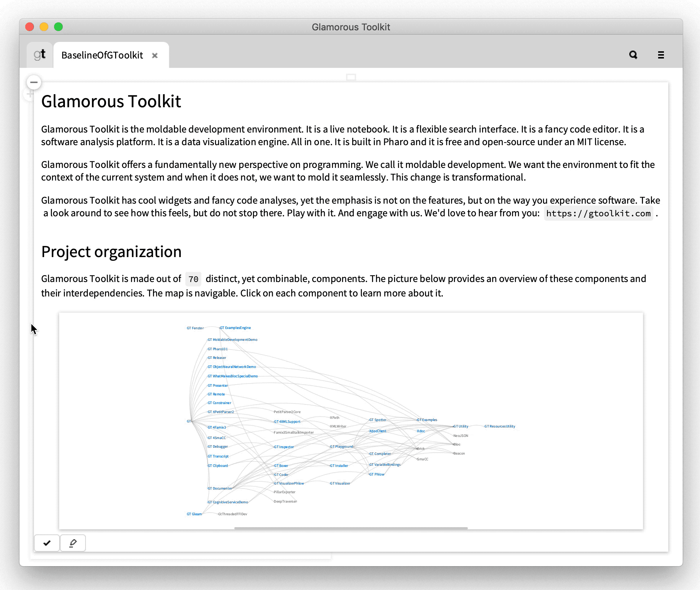Select the GT 4SmaCC node

pyautogui.click(x=216, y=438)
